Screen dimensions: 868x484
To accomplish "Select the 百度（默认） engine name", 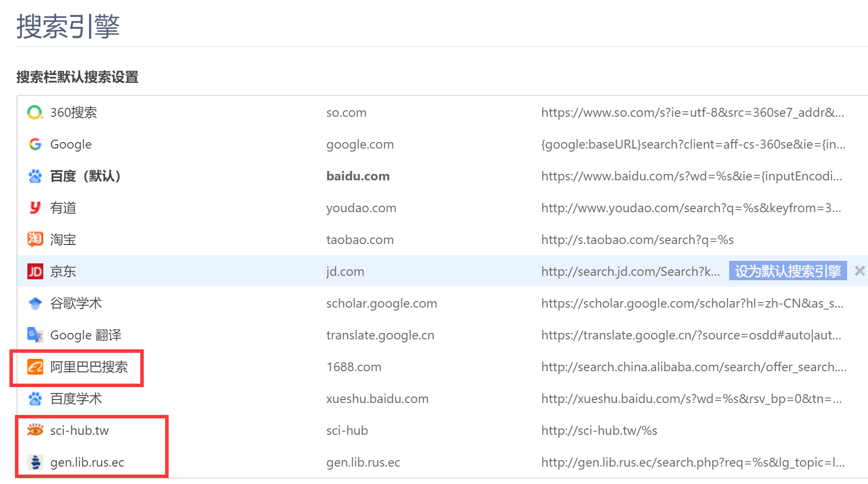I will coord(86,176).
